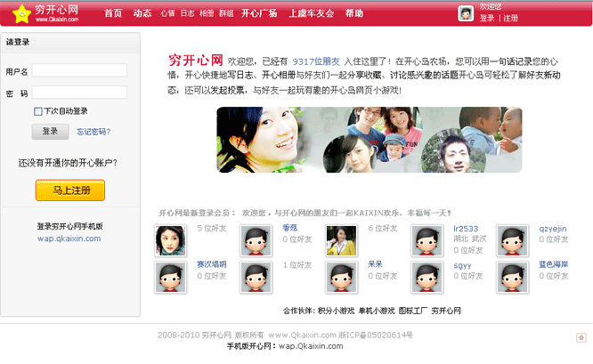Open partner link 积分小游戏
The image size is (593, 364).
[336, 311]
